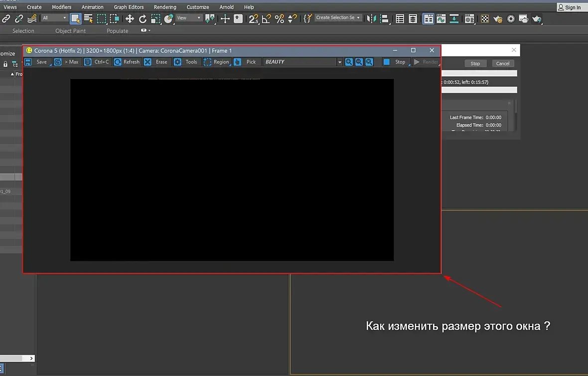Click the Refresh button in Corona VFB
Viewport: 588px width, 376px height.
[127, 62]
